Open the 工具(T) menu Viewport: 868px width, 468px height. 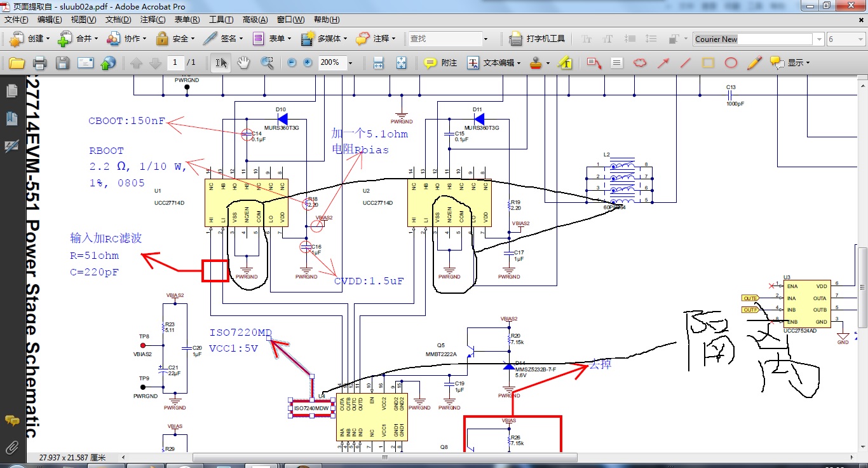[x=221, y=20]
